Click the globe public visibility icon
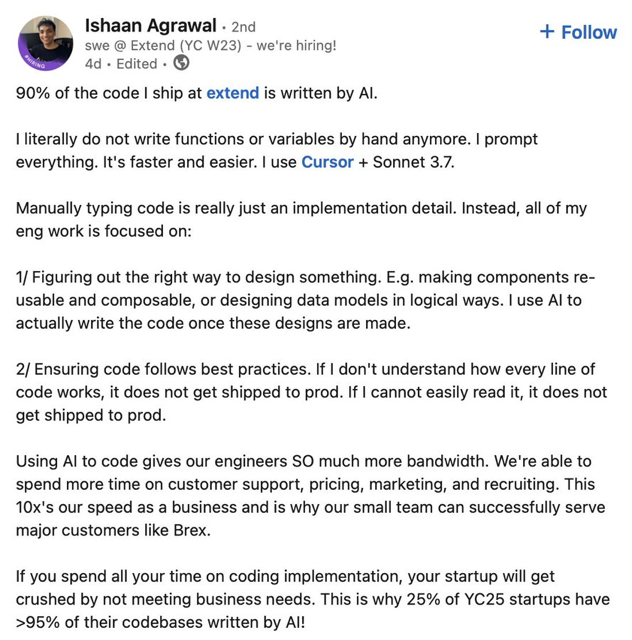Image resolution: width=632 pixels, height=640 pixels. point(182,63)
